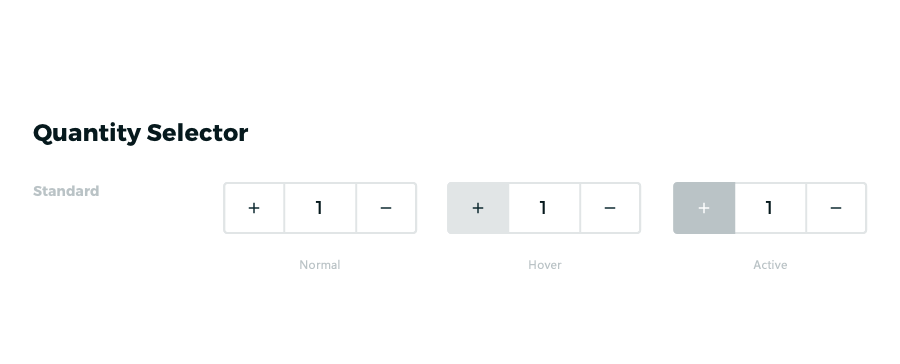
Task: Increment the value in the Active example
Action: tap(704, 208)
